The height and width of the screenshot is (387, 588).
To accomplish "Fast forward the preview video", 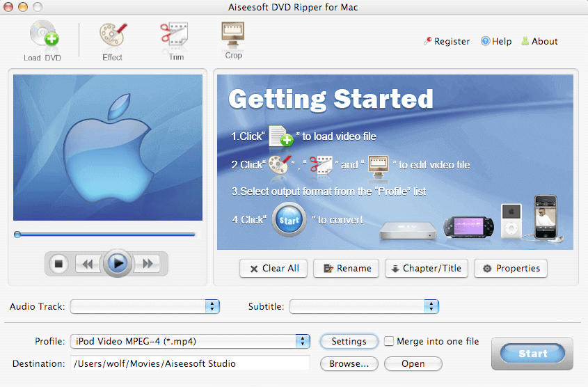I will click(x=148, y=264).
